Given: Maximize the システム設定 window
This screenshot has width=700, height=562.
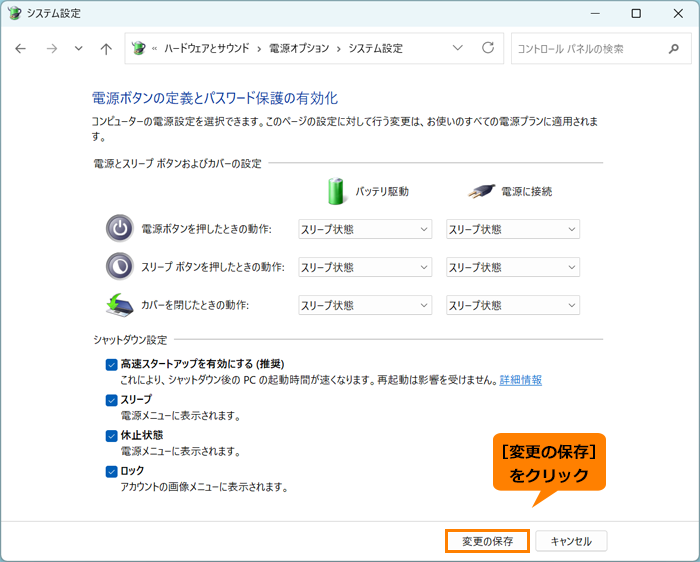Looking at the screenshot, I should (x=636, y=13).
